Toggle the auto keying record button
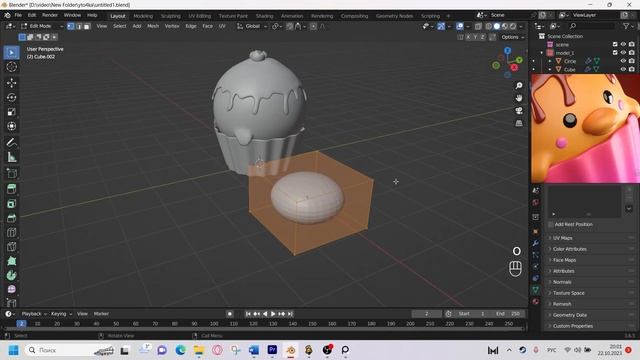Screen dimensions: 640x360 coord(230,314)
